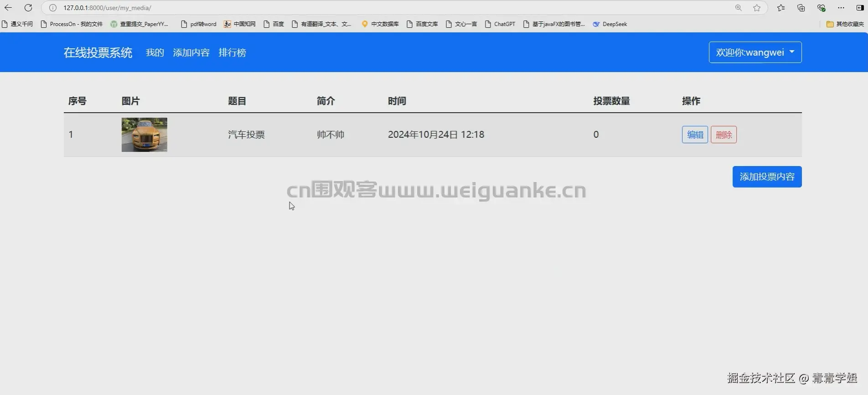The height and width of the screenshot is (395, 868).
Task: Reload the page with the refresh icon
Action: coord(28,8)
